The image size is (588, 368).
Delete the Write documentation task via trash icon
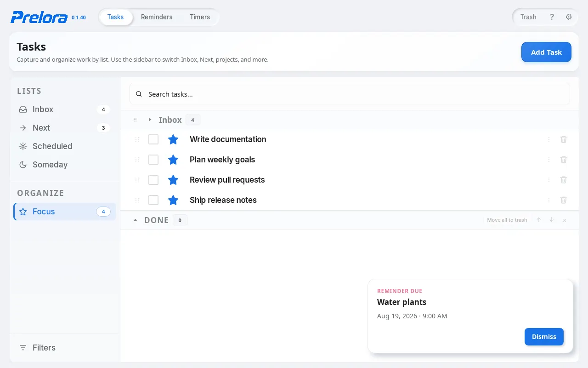click(564, 139)
